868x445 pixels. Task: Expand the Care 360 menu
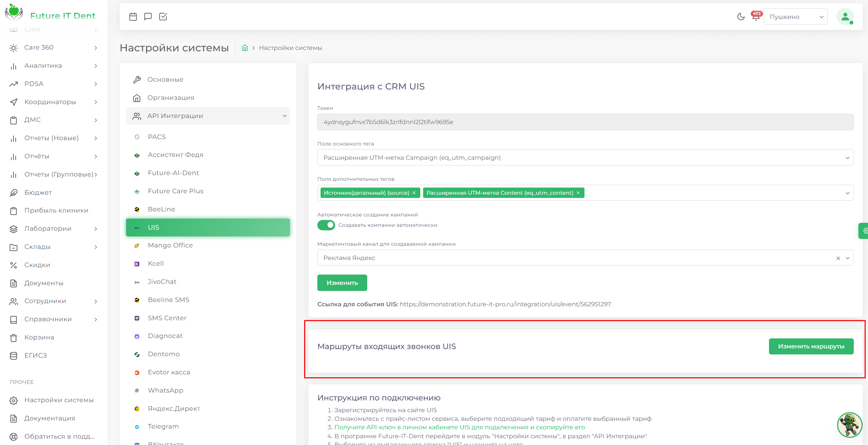coord(53,47)
